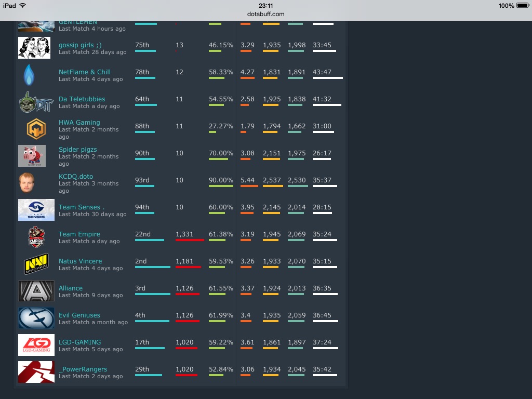Open the gossip girls ;) team page
The height and width of the screenshot is (399, 532).
pyautogui.click(x=80, y=45)
